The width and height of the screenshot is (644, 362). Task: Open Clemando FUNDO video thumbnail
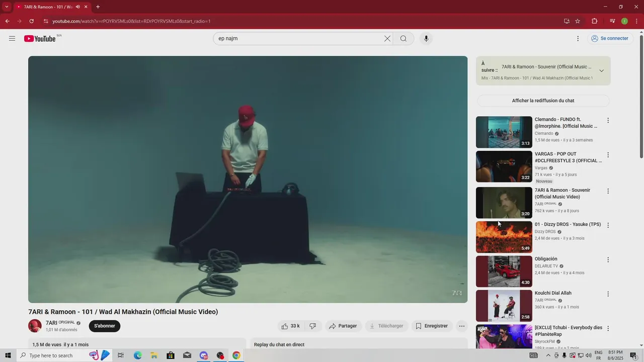coord(504,132)
